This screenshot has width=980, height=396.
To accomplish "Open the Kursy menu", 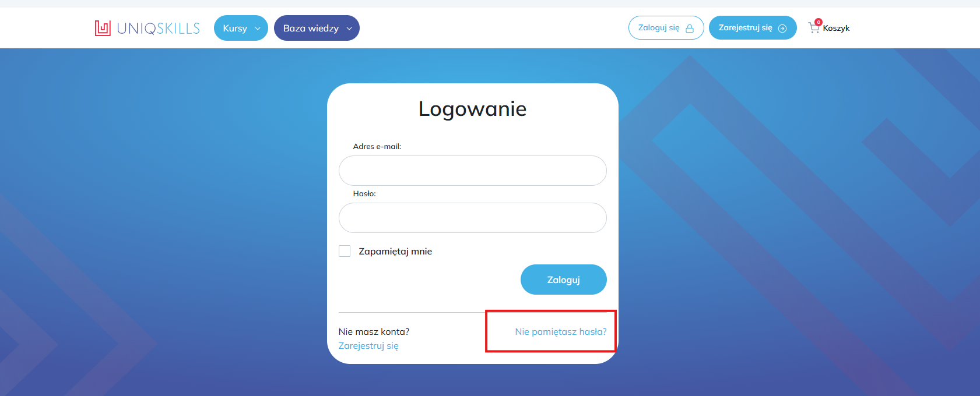I will (235, 29).
